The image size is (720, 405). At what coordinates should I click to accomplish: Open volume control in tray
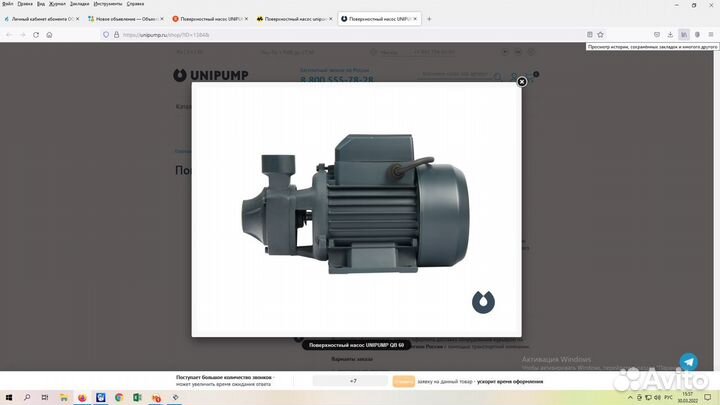tap(658, 398)
